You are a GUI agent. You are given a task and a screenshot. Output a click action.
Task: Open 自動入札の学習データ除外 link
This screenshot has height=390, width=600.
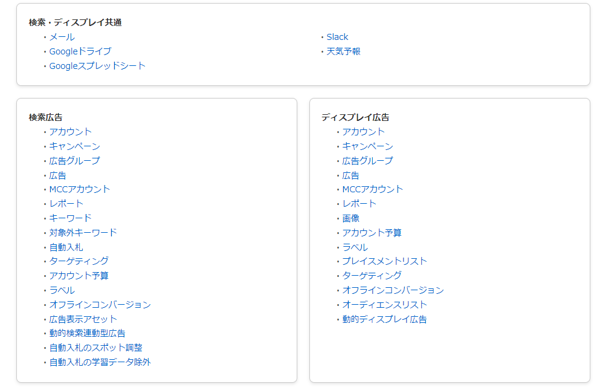[100, 362]
